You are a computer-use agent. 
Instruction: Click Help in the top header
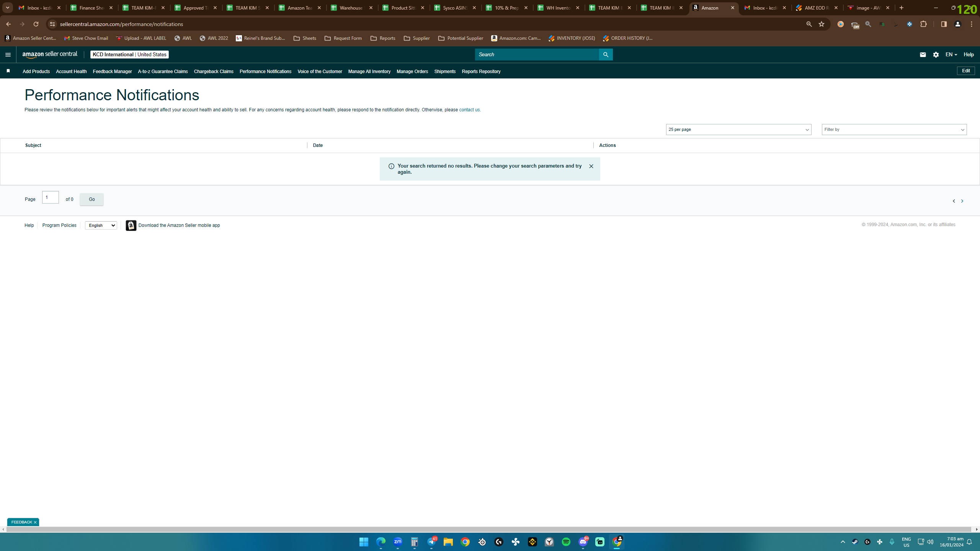coord(969,55)
